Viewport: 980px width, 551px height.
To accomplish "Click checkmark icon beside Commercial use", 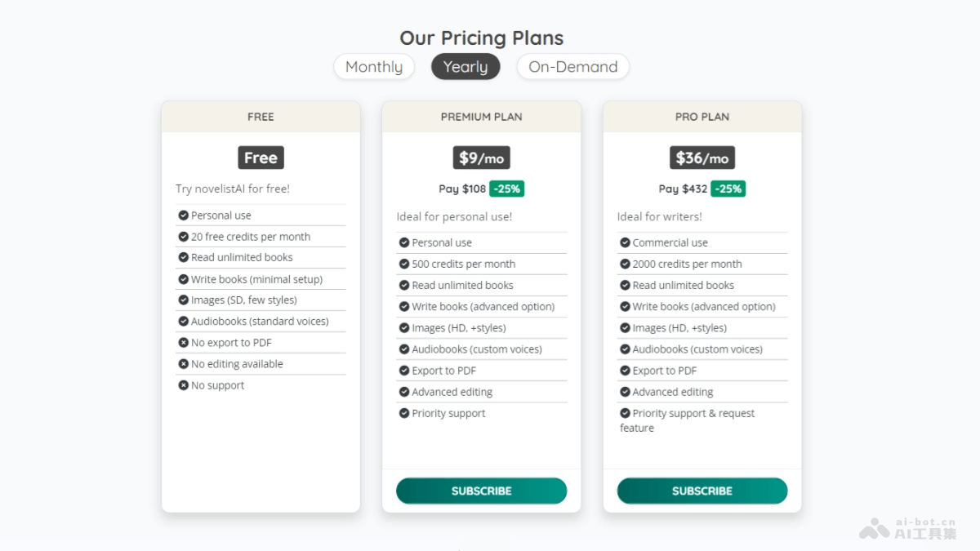I will 625,242.
